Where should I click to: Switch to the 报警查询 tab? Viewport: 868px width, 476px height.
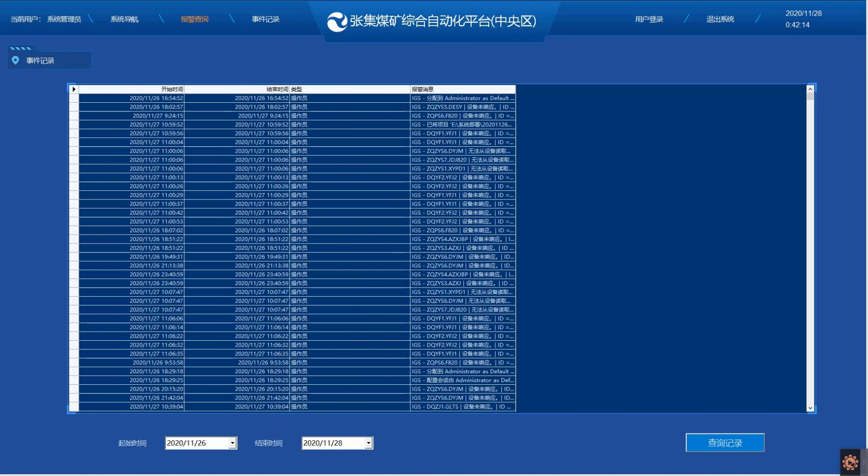coord(195,19)
